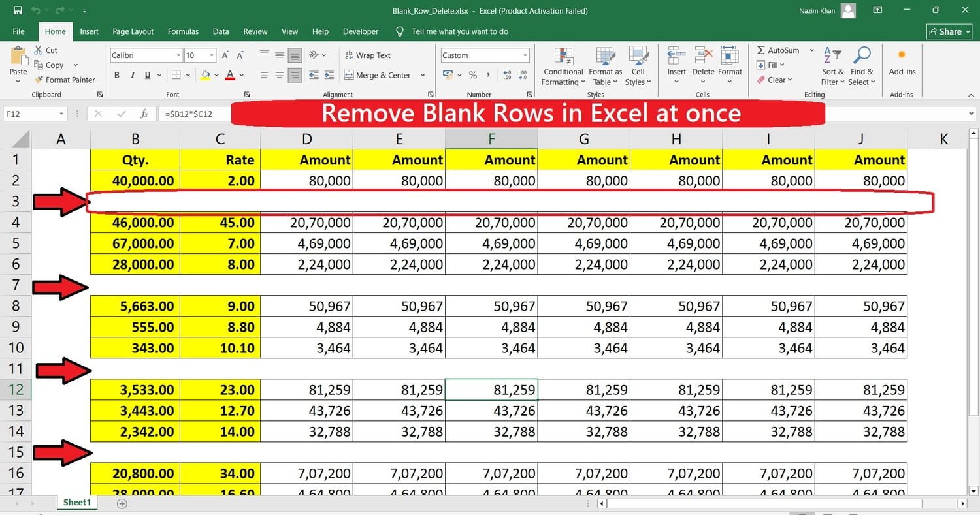980x515 pixels.
Task: Click the Insert cells icon
Action: [676, 56]
